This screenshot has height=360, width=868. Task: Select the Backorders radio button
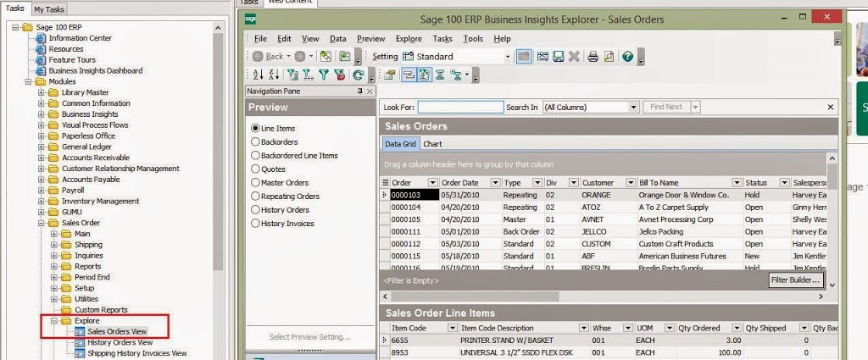(255, 141)
